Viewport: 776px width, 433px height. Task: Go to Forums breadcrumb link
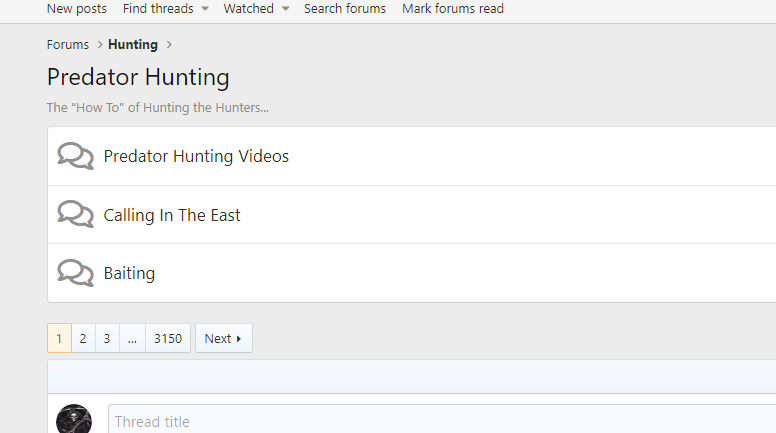[x=68, y=45]
